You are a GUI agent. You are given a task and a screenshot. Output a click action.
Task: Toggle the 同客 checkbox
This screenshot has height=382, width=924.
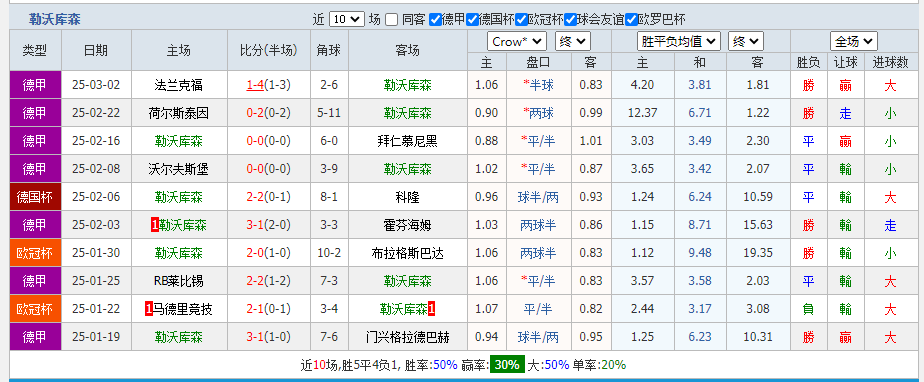pyautogui.click(x=391, y=20)
